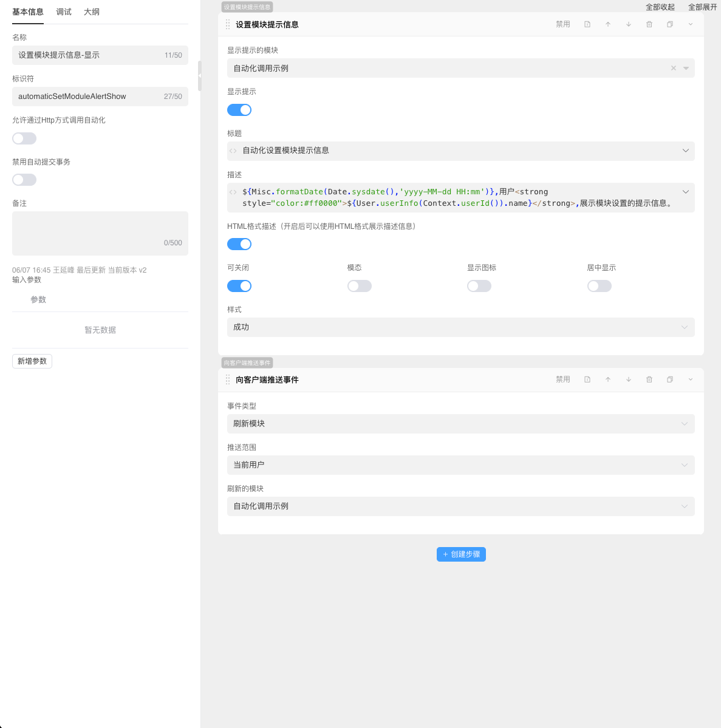Viewport: 721px width, 728px height.
Task: Click drag handle of 向客户端推送事件 step
Action: tap(228, 379)
